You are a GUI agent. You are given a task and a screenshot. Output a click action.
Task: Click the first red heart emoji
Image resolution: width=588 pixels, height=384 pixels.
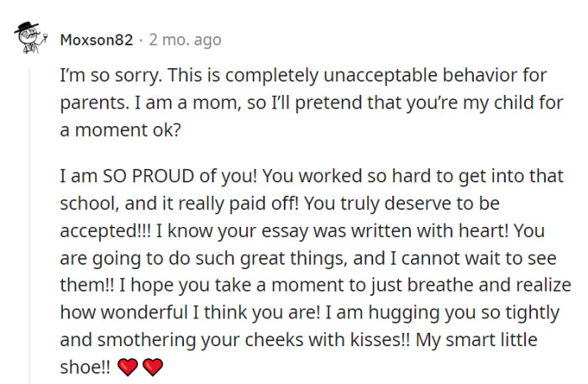pos(129,366)
